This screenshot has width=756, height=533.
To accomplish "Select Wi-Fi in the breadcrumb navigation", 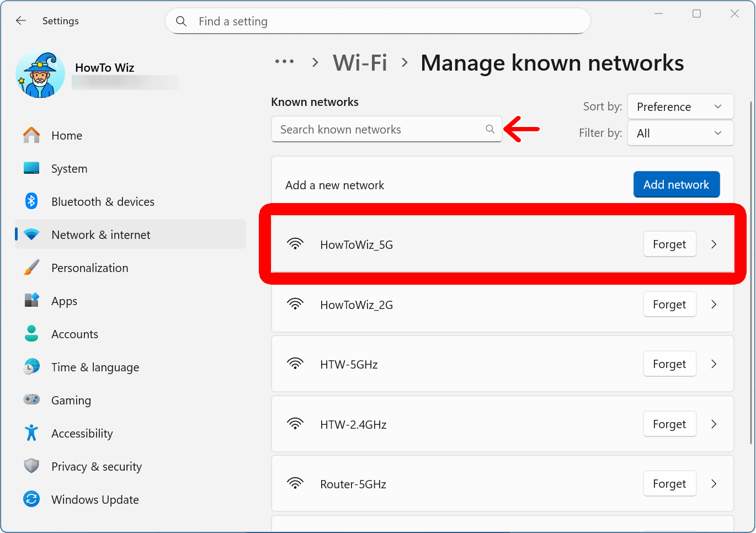I will click(360, 62).
